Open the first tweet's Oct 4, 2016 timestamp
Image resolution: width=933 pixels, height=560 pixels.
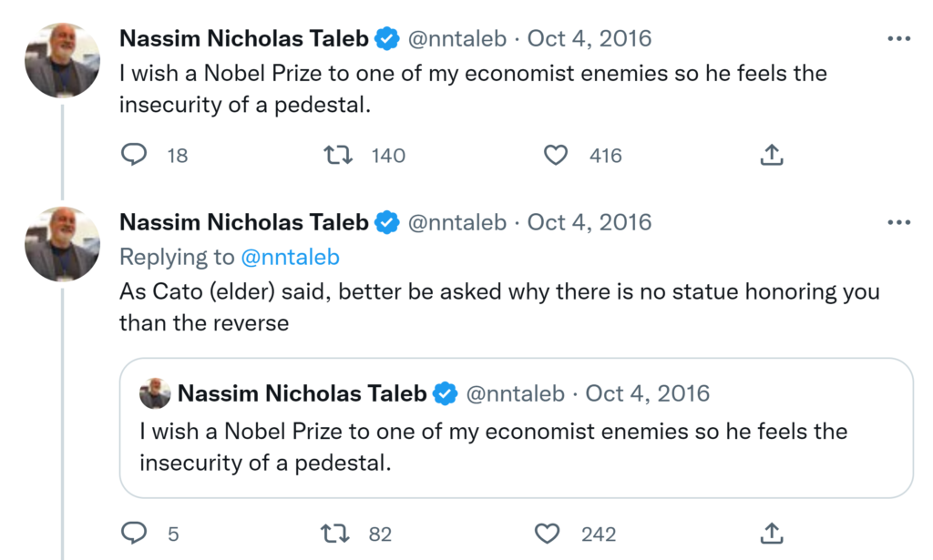pos(590,39)
